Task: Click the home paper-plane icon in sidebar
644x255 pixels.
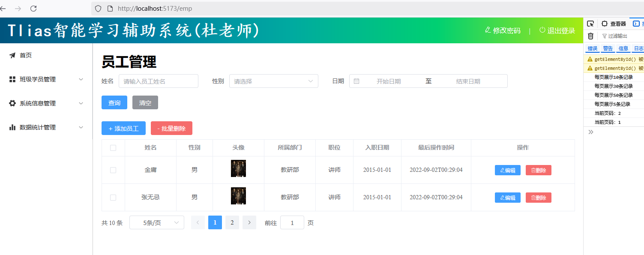Action: (12, 55)
